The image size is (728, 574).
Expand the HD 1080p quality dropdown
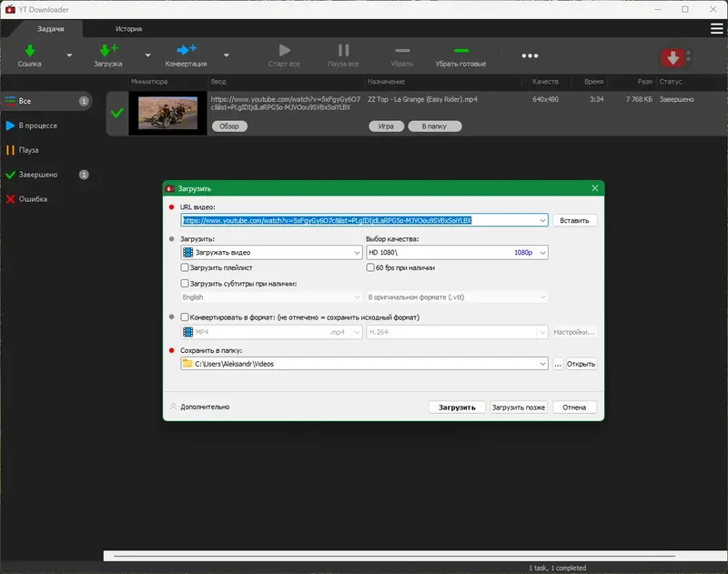click(x=456, y=253)
